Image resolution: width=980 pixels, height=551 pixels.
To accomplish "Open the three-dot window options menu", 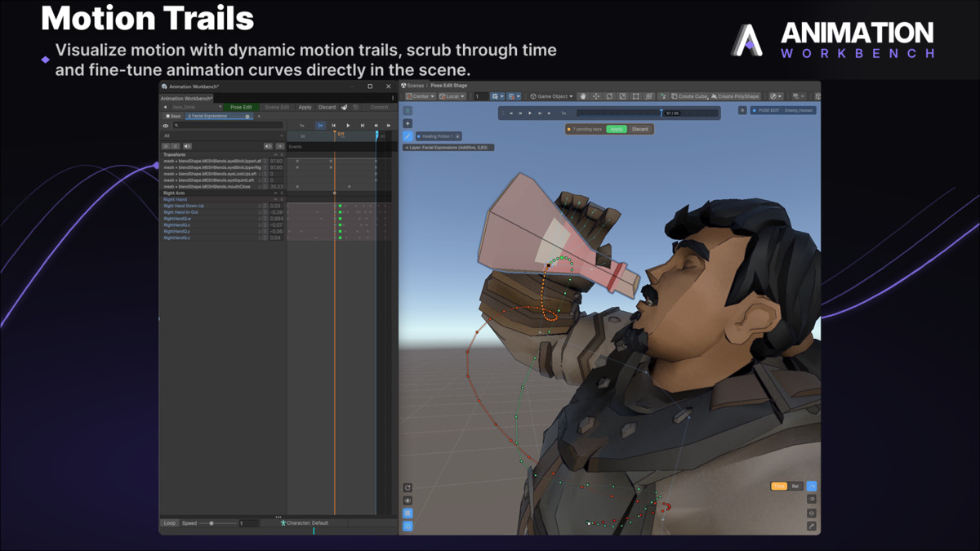I will (x=393, y=98).
